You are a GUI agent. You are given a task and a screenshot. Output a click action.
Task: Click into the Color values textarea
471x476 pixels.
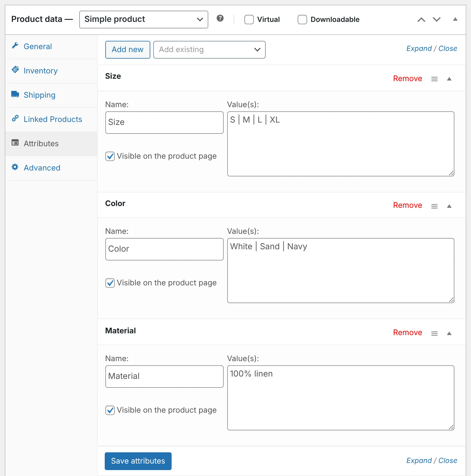point(341,271)
